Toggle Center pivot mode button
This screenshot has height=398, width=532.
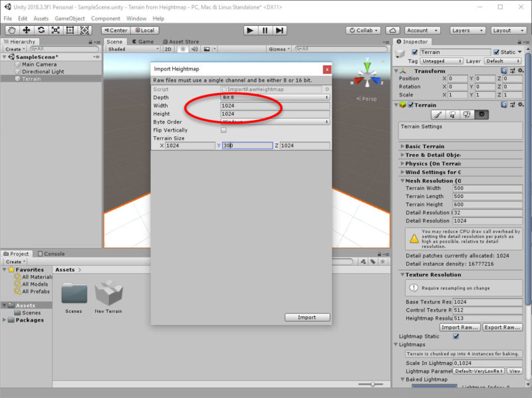pyautogui.click(x=116, y=30)
